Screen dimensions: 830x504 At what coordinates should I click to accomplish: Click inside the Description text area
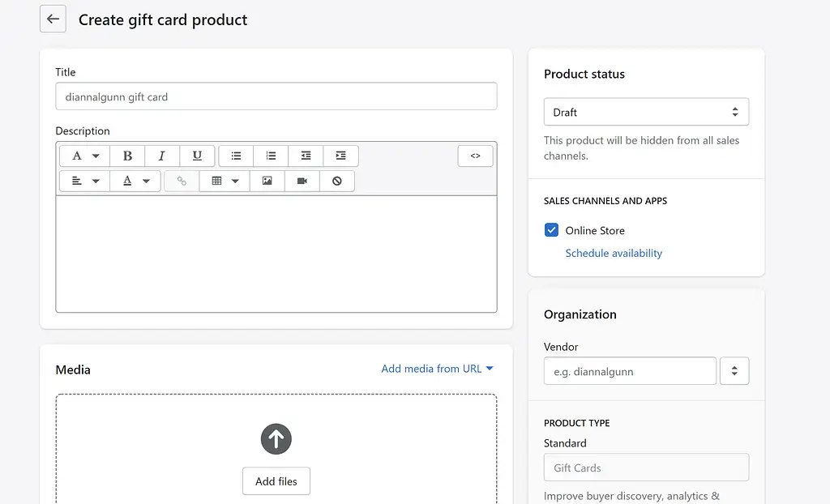pos(276,254)
